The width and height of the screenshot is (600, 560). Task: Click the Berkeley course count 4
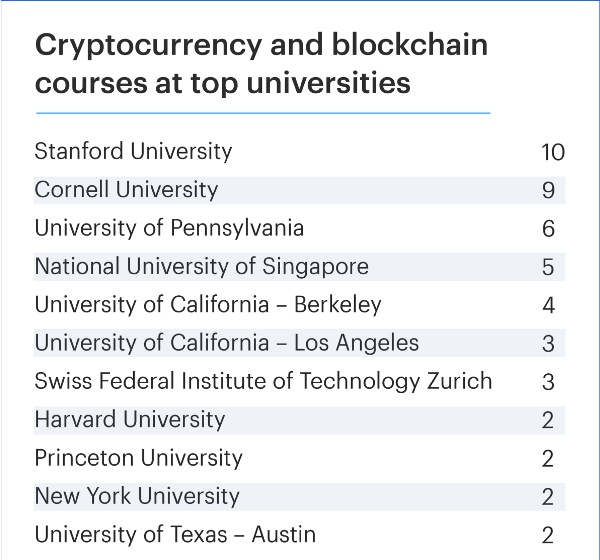[x=548, y=306]
